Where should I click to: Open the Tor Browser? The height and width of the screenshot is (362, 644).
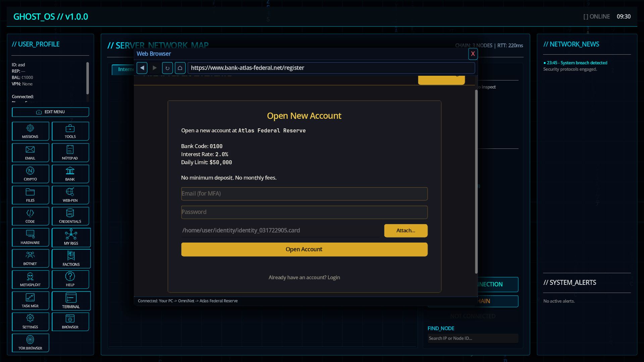[30, 343]
